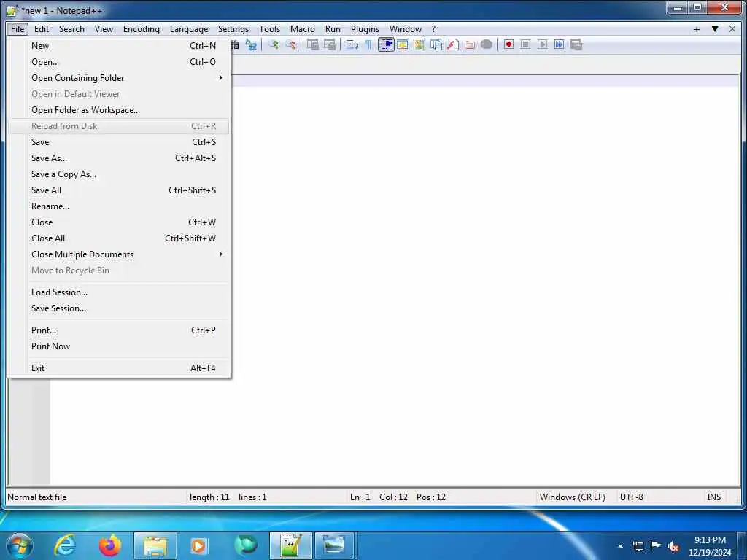Show hidden tray icons arrow
Image resolution: width=747 pixels, height=560 pixels.
coord(620,546)
